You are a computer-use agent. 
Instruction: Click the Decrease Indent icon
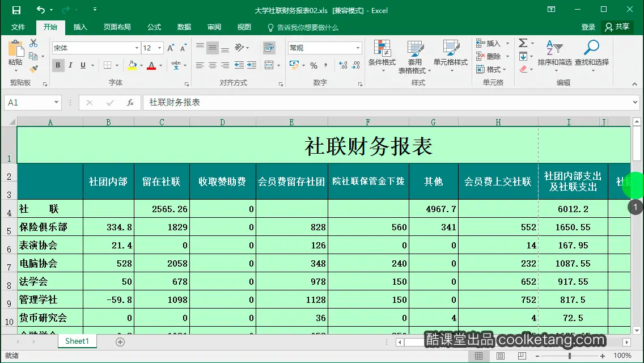click(x=239, y=65)
